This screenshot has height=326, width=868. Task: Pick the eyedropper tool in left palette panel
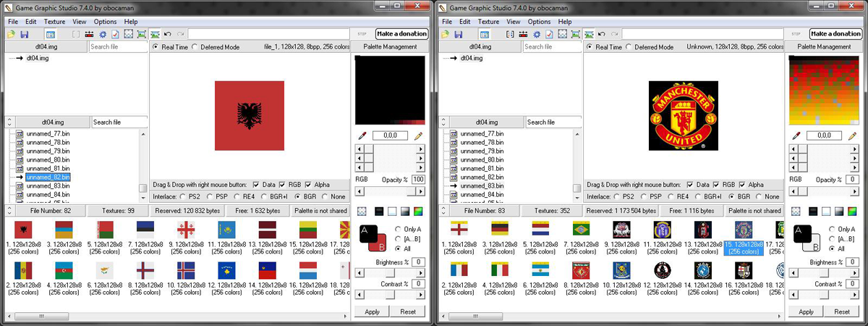tap(362, 135)
